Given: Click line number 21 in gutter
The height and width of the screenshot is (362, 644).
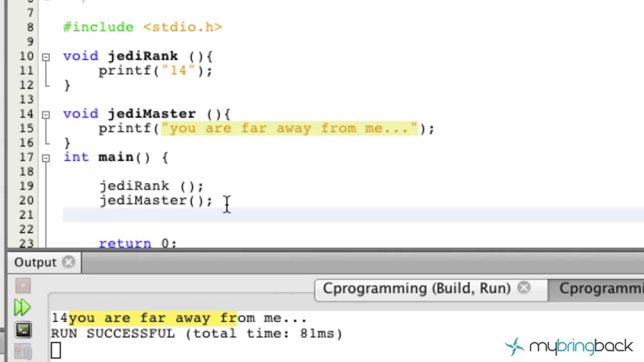Looking at the screenshot, I should coord(27,215).
